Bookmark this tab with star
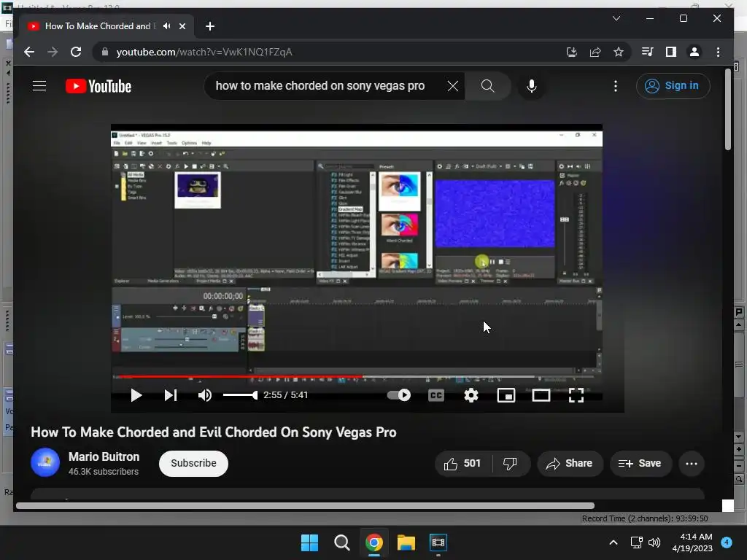Image resolution: width=747 pixels, height=560 pixels. (x=619, y=52)
